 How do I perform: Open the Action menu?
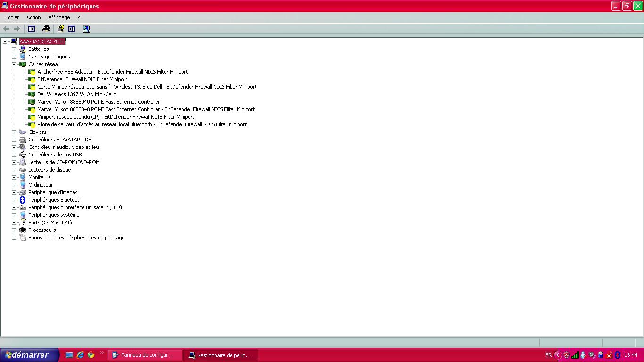pyautogui.click(x=33, y=17)
